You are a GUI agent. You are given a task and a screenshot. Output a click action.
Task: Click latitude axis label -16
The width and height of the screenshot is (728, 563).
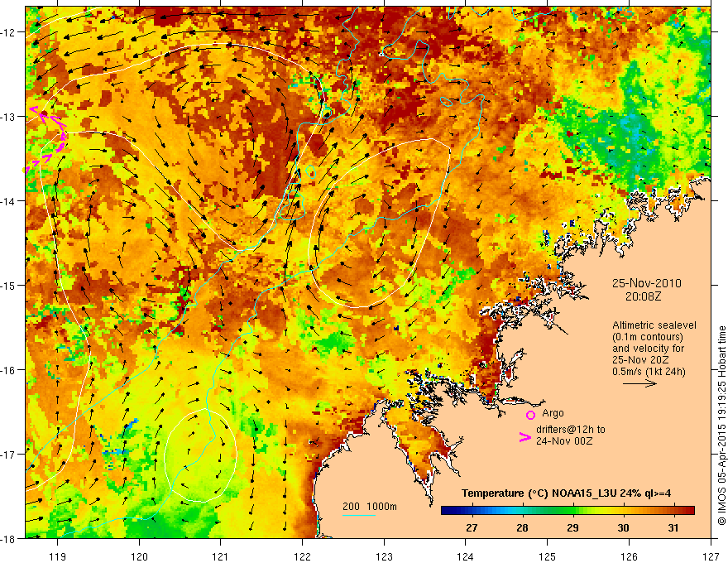[x=9, y=370]
